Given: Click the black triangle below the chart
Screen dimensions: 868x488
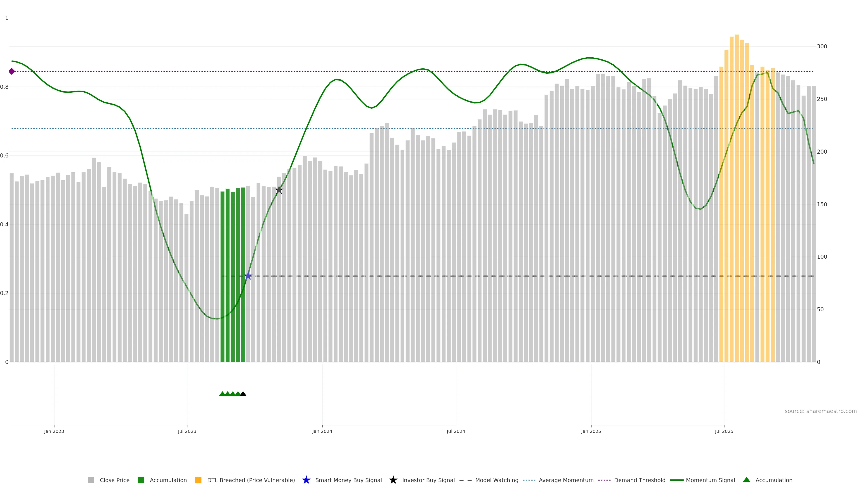Looking at the screenshot, I should point(243,394).
